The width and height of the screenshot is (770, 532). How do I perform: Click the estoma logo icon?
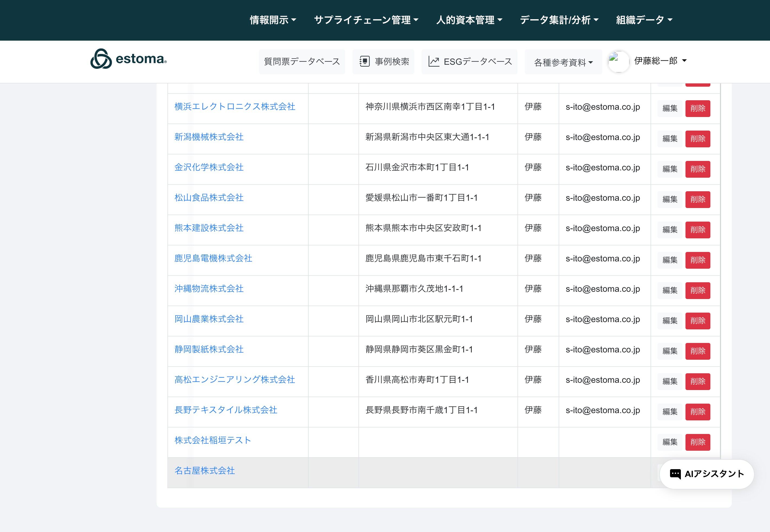tap(101, 59)
